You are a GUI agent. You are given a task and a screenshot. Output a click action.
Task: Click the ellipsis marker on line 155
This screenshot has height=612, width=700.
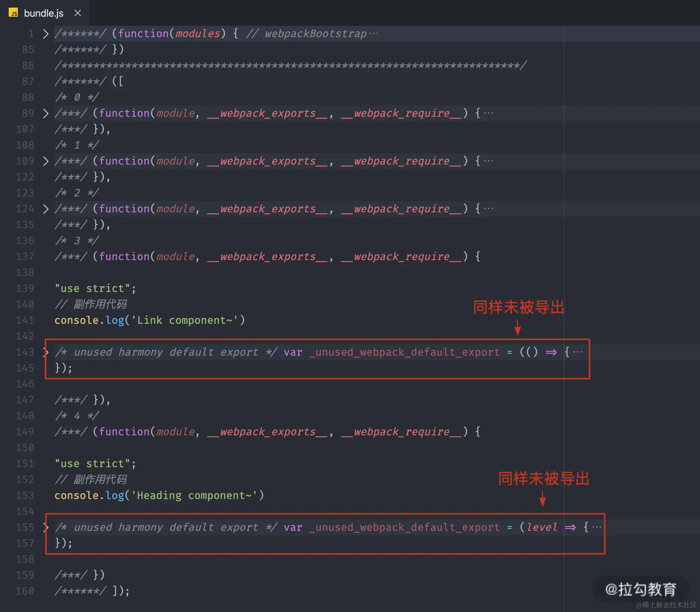597,526
